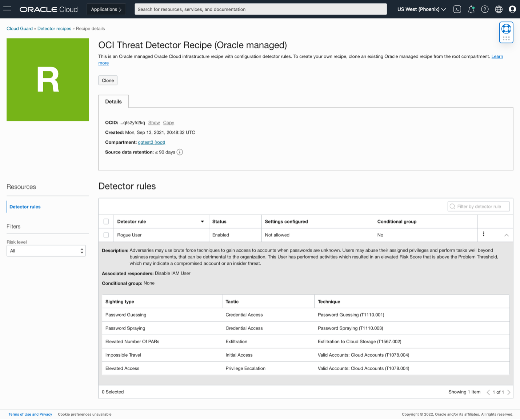Click Password Spraying (T1110.003) technique

point(350,328)
